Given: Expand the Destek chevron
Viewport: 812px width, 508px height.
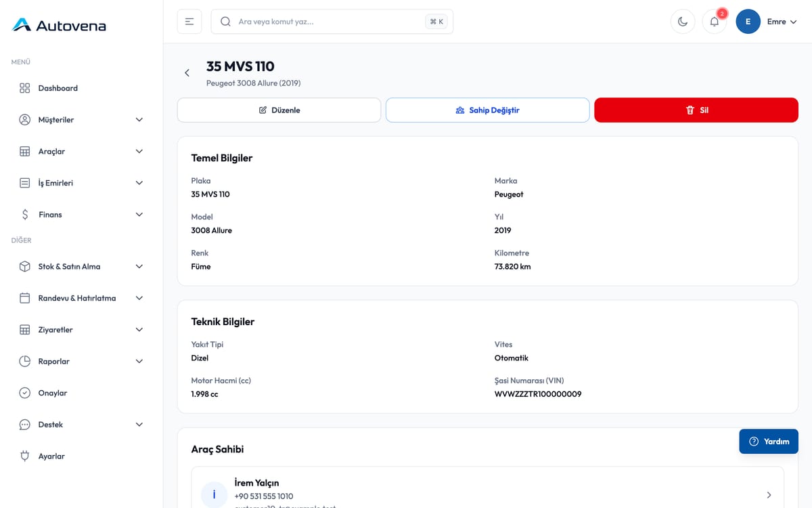Looking at the screenshot, I should (139, 425).
